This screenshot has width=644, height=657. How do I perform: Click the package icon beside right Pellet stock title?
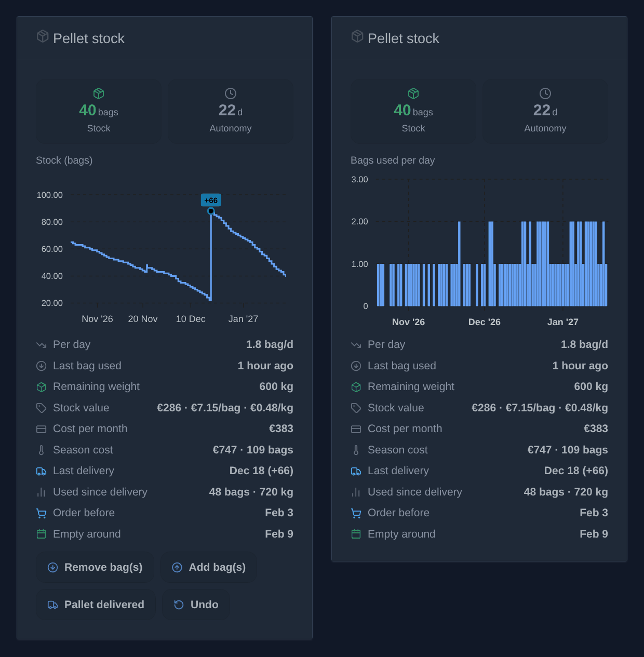point(357,36)
